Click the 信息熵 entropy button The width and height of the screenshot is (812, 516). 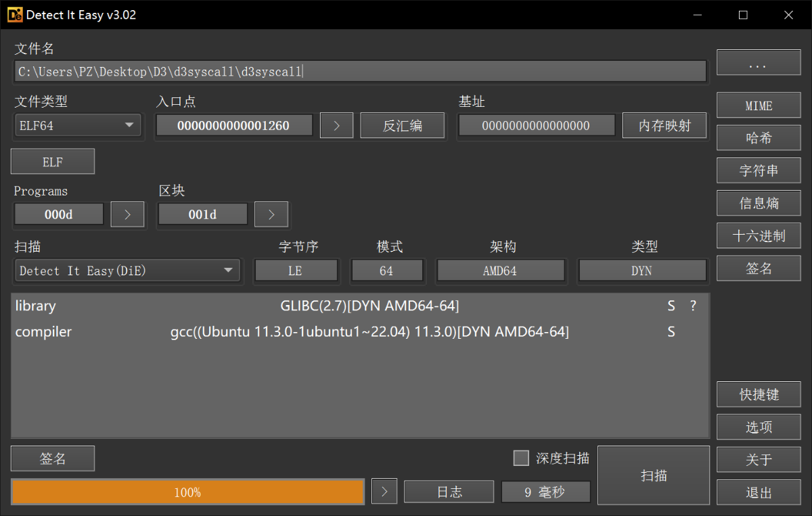[x=759, y=203]
